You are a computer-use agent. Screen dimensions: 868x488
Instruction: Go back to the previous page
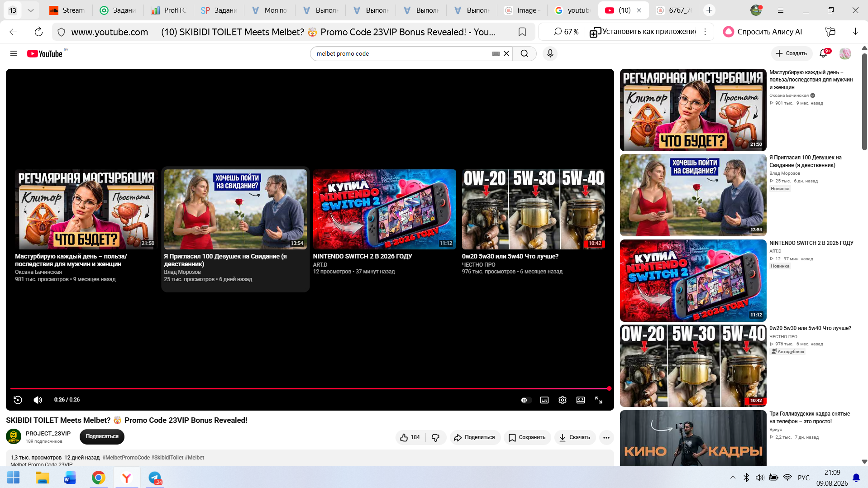click(x=14, y=32)
